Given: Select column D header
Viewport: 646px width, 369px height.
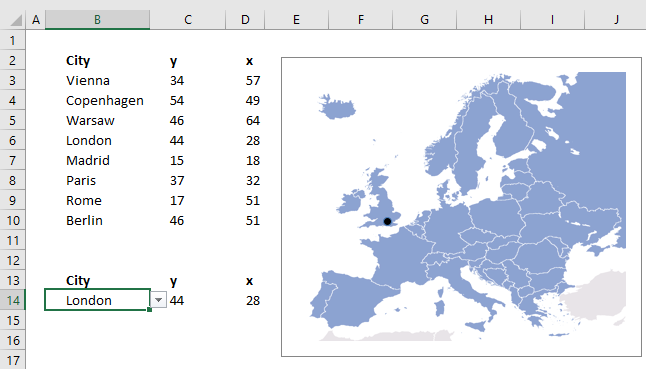Looking at the screenshot, I should click(x=245, y=20).
